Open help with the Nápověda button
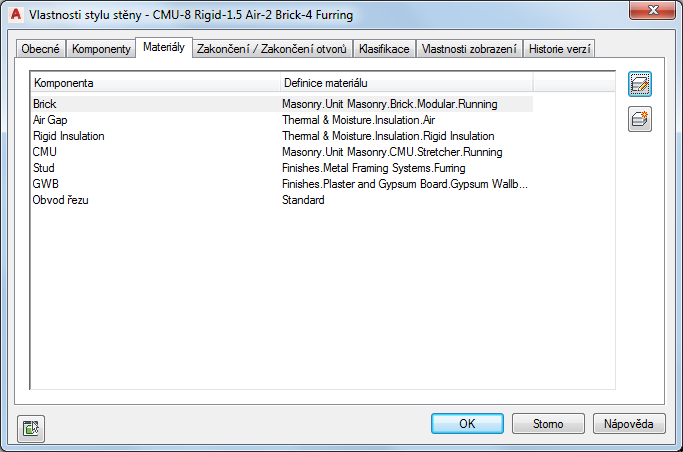This screenshot has height=452, width=683. coord(629,424)
